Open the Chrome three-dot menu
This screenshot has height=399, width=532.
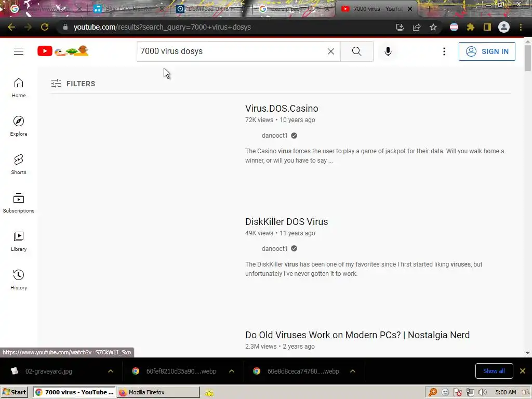click(x=521, y=27)
